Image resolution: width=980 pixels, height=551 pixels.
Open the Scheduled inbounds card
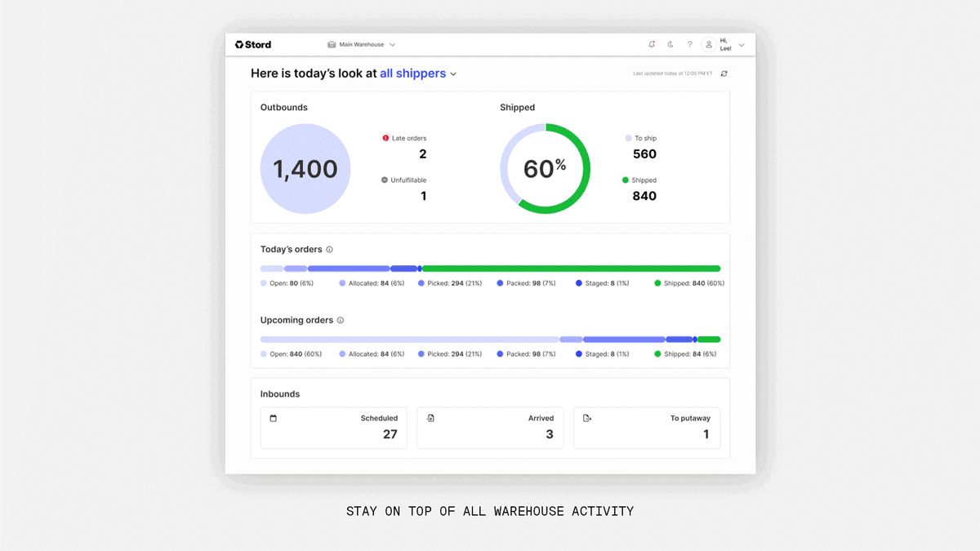point(333,428)
